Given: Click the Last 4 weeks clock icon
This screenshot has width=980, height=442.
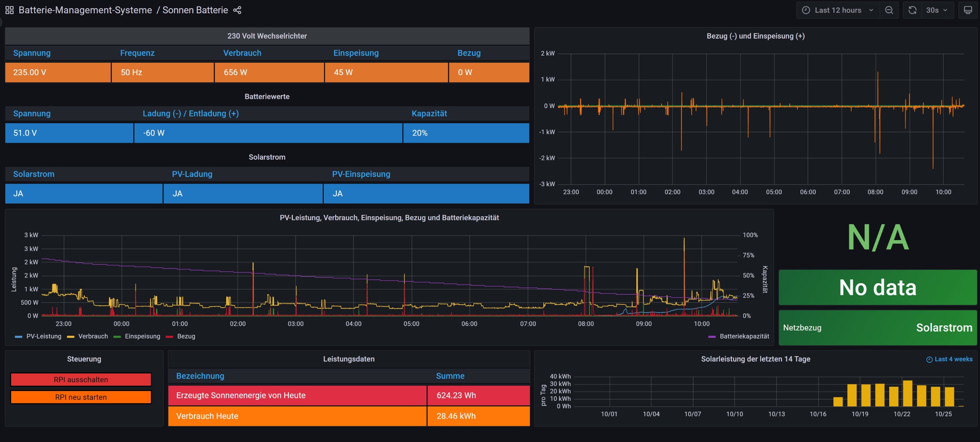Looking at the screenshot, I should [929, 359].
